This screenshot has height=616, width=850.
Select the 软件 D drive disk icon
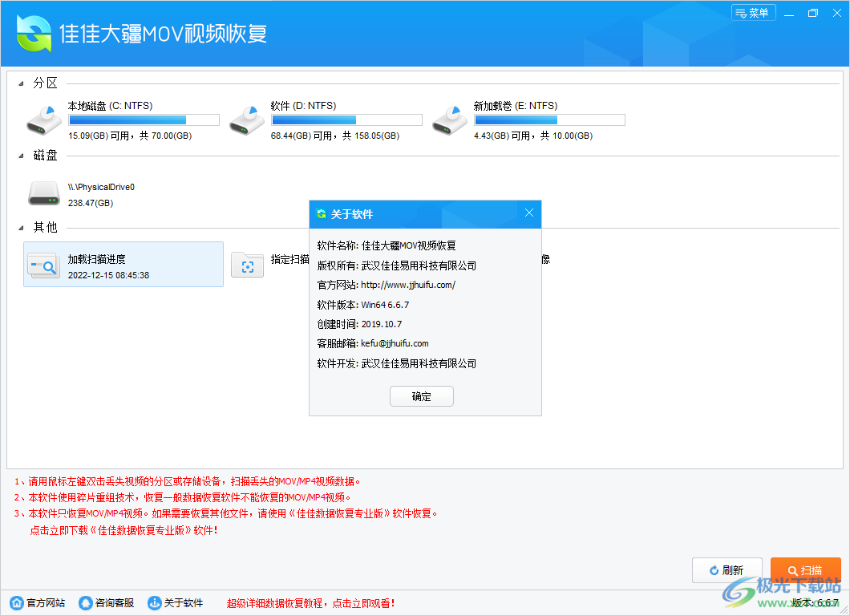click(x=248, y=118)
